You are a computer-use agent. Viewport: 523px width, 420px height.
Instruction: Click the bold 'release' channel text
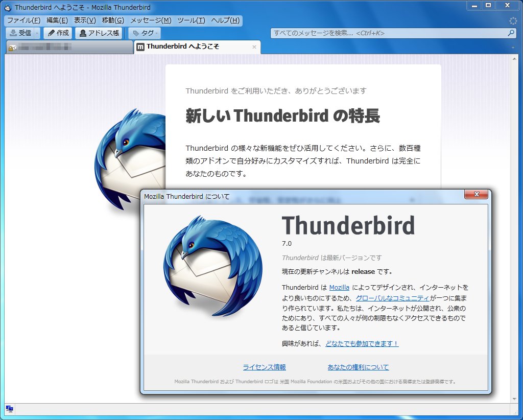tap(363, 272)
